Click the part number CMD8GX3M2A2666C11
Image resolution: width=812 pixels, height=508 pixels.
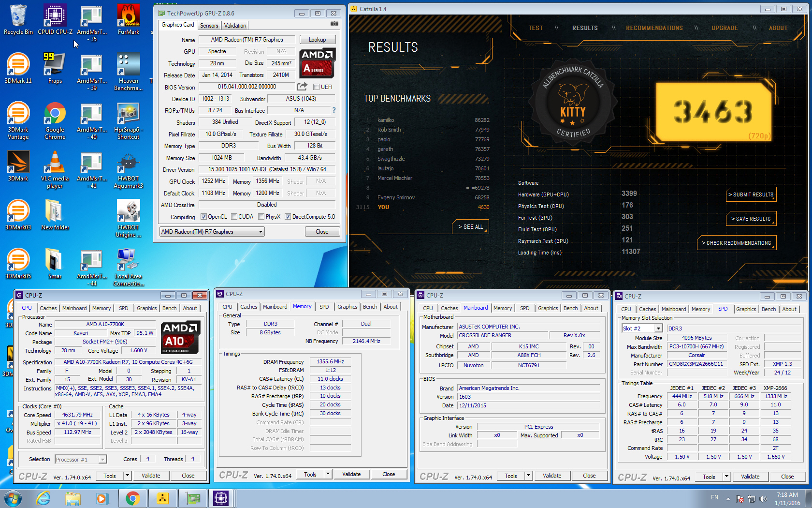[x=696, y=364]
